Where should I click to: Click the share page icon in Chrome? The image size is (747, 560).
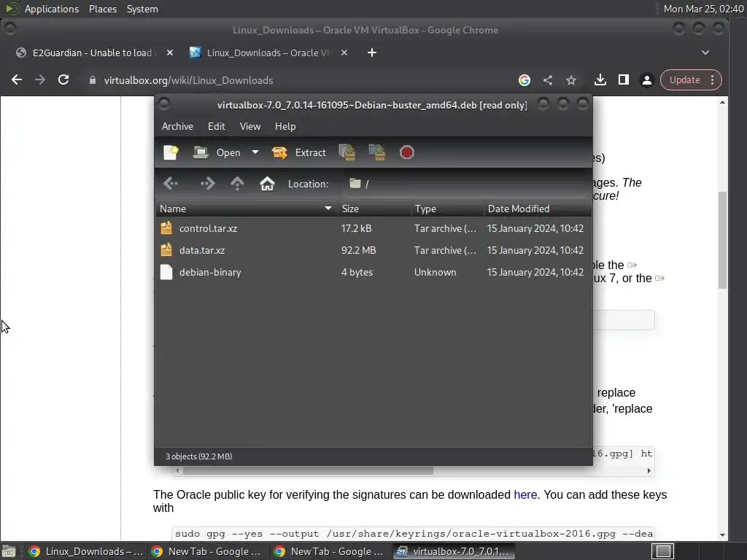(x=548, y=80)
